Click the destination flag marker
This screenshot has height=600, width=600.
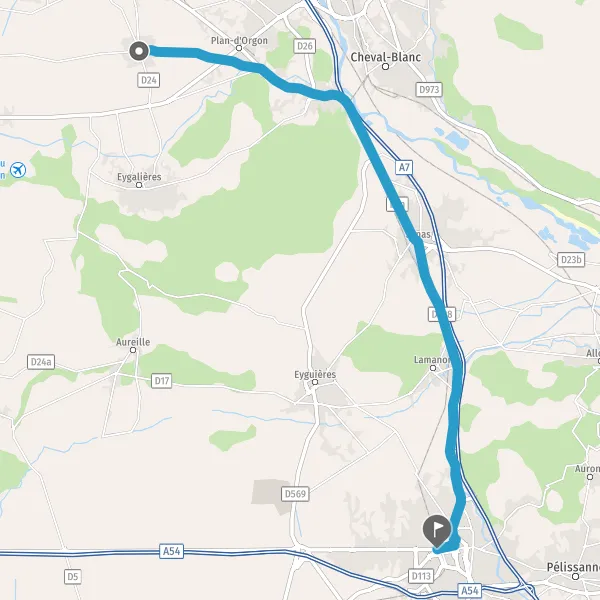click(437, 531)
